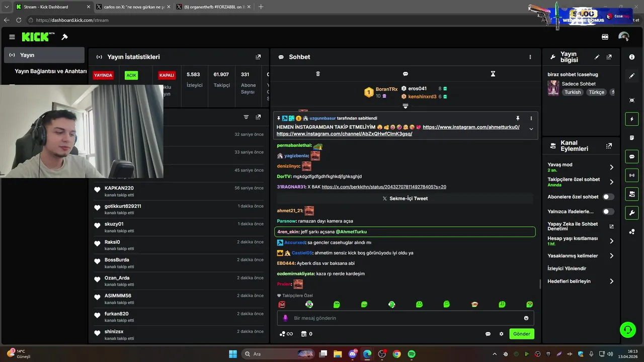Open Spotify from the taskbar
This screenshot has width=644, height=362.
(x=412, y=354)
